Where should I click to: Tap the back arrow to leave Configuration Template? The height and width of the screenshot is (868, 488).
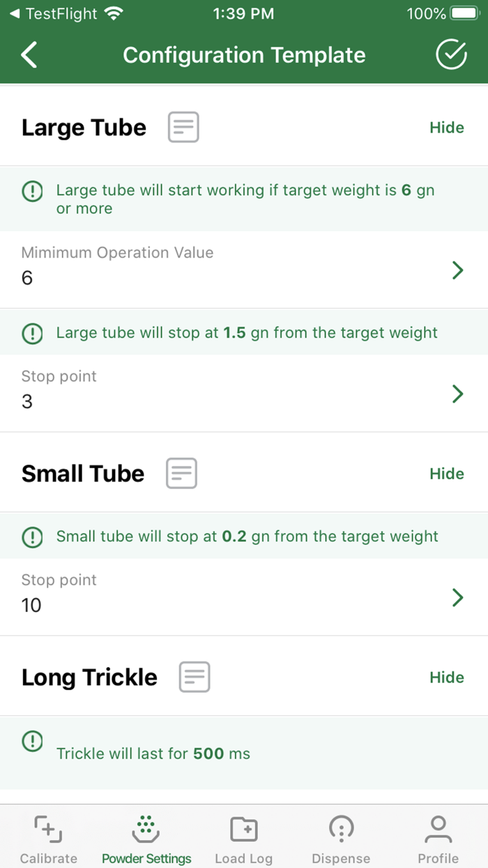click(x=29, y=54)
